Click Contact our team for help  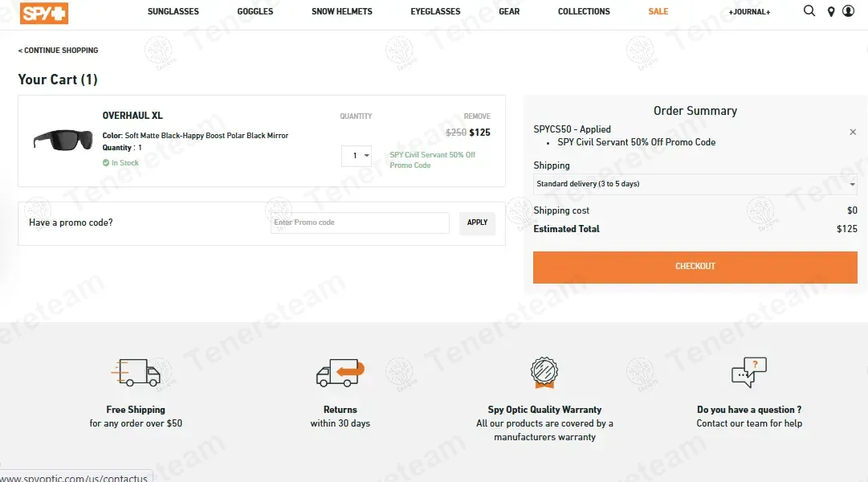[x=749, y=423]
